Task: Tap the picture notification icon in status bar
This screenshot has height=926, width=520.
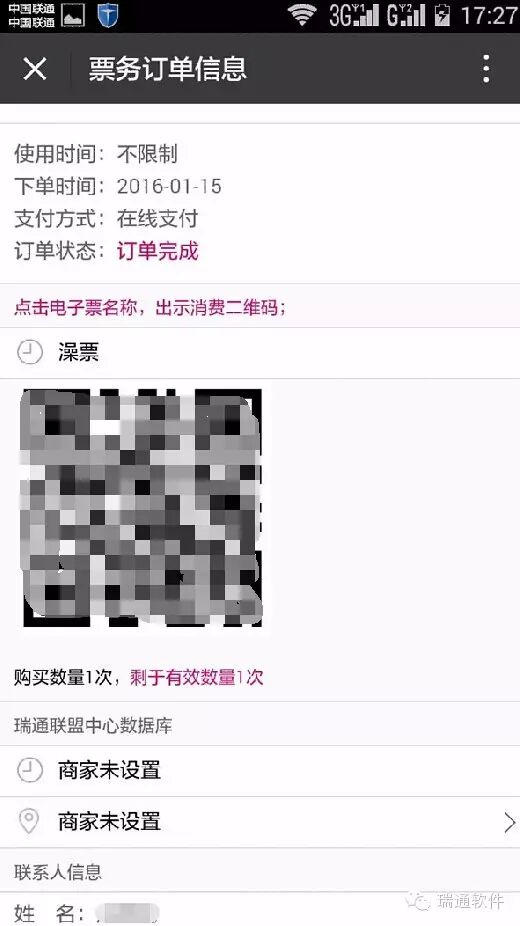Action: [73, 16]
